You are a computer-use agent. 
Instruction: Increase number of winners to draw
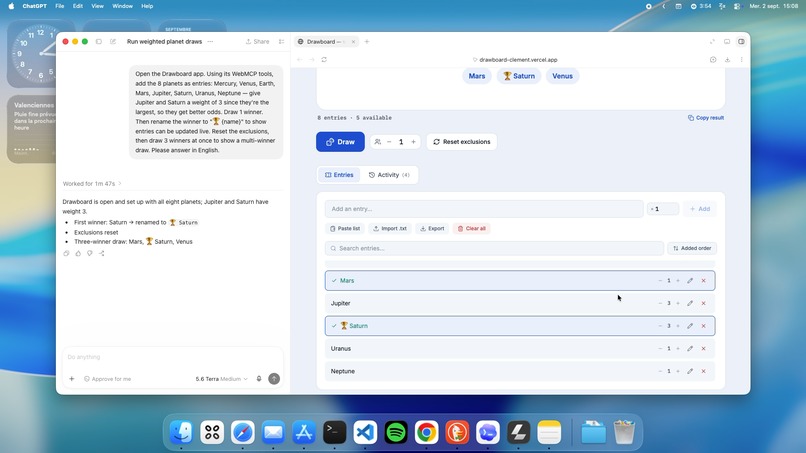click(x=413, y=142)
